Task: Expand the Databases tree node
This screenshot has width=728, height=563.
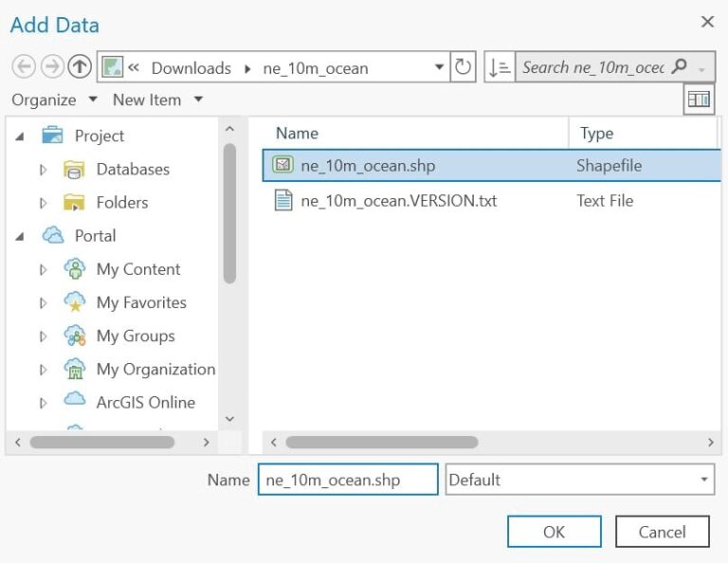Action: (x=43, y=170)
